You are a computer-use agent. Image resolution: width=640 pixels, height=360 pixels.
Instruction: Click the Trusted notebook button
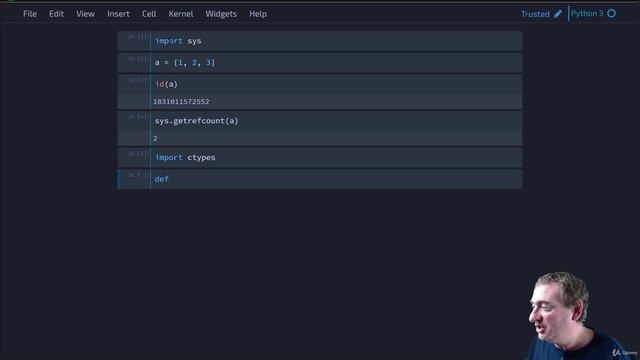[535, 14]
